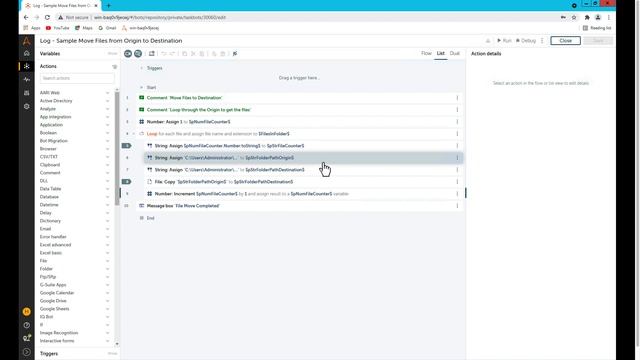Viewport: 640px width, 360px height.
Task: Click the Undo toolbar icon
Action: click(x=164, y=53)
